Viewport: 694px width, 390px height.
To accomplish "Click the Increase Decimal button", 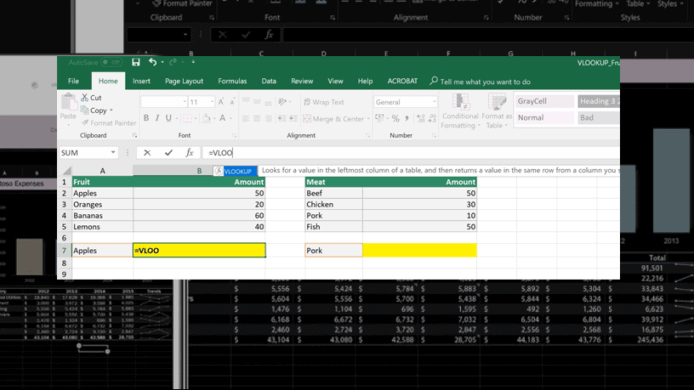I will tap(420, 118).
